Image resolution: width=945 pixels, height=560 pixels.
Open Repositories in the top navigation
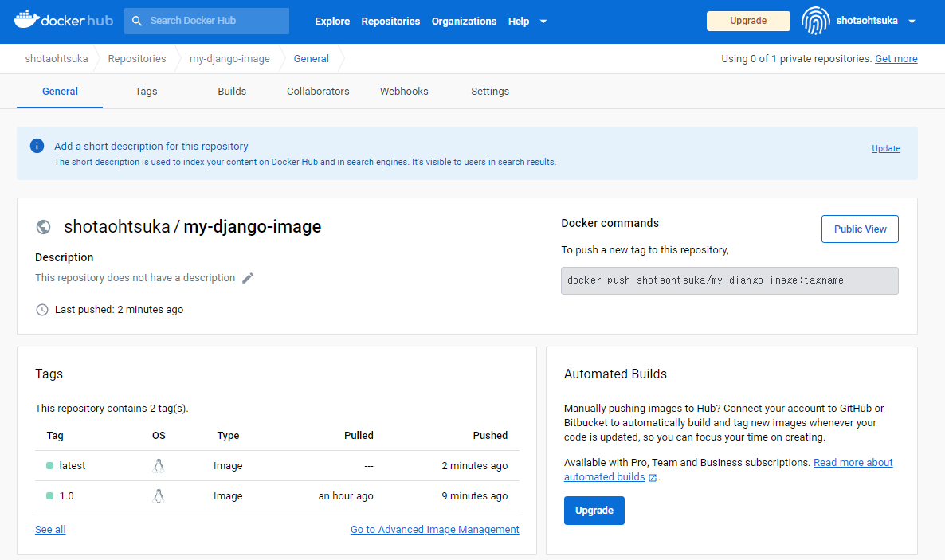click(390, 21)
